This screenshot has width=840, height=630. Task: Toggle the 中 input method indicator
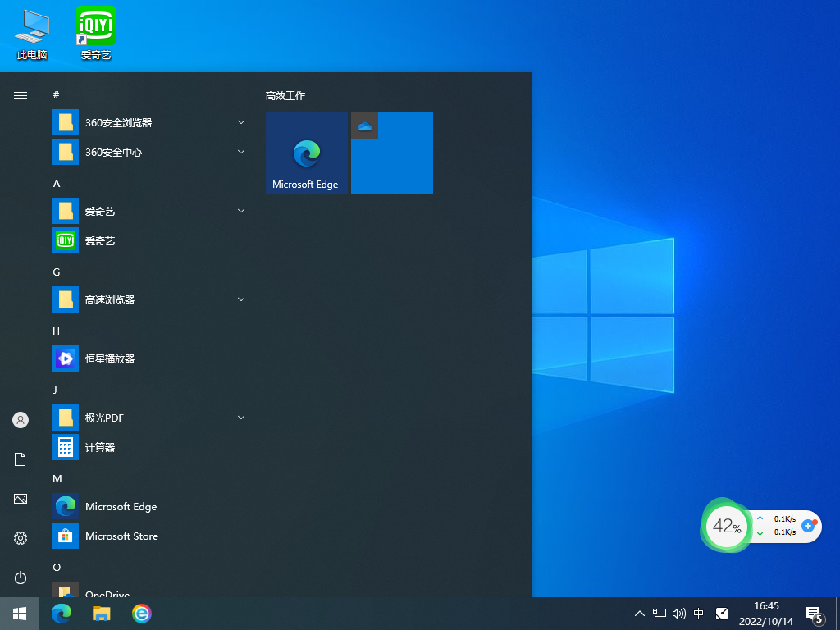click(x=698, y=613)
